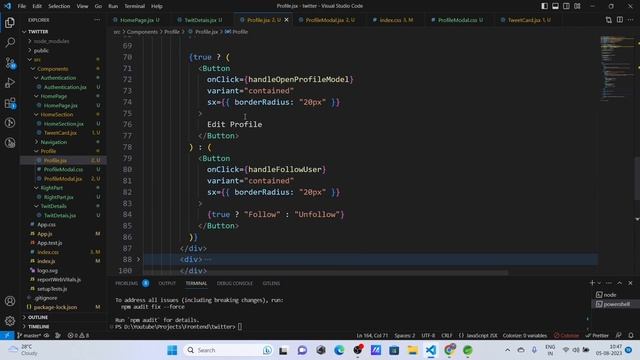Click the Colorize status bar item
Viewport: 640px width, 360px height.
[x=566, y=336]
